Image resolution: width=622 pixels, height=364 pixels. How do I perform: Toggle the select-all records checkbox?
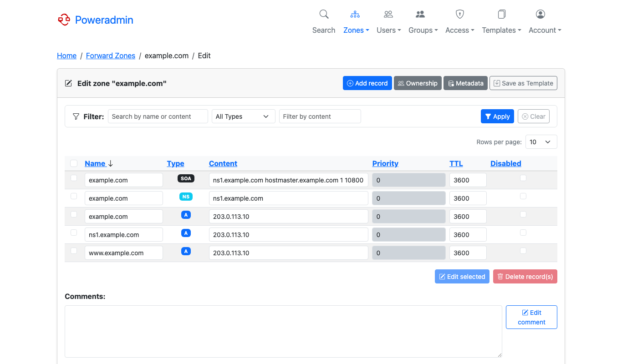pos(74,163)
